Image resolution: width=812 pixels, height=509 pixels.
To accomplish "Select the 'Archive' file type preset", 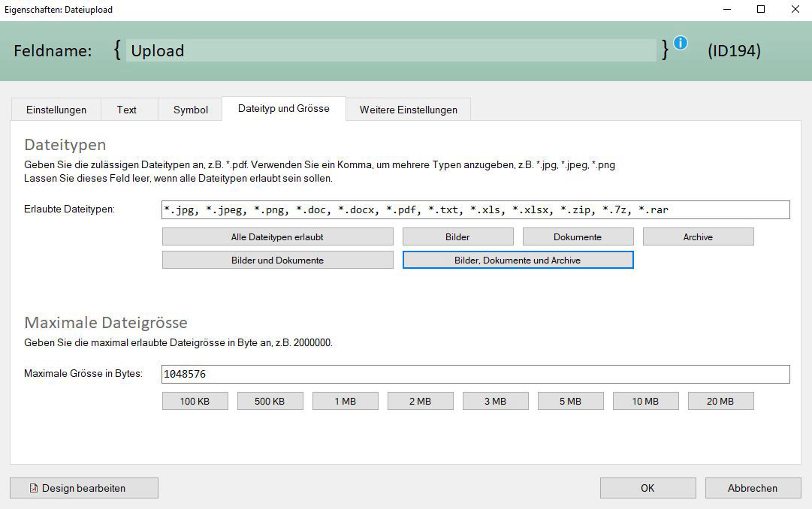I will click(x=698, y=236).
